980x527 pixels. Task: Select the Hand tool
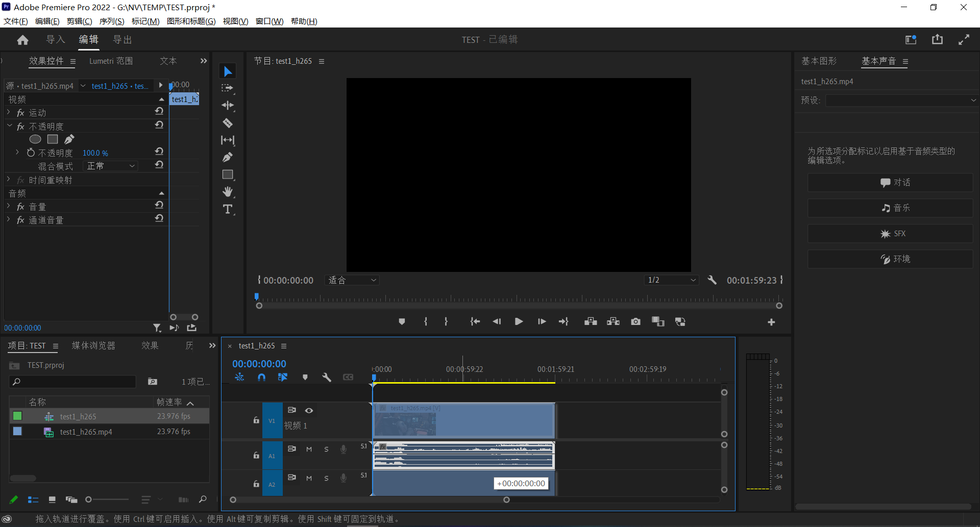228,192
